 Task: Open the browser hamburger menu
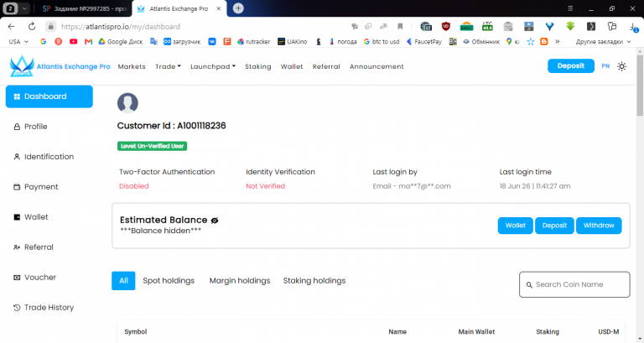point(570,8)
